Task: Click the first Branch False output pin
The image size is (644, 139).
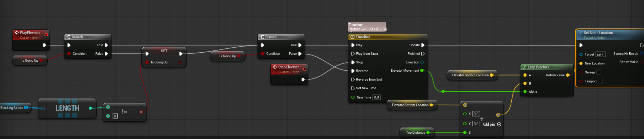Action: coord(106,54)
